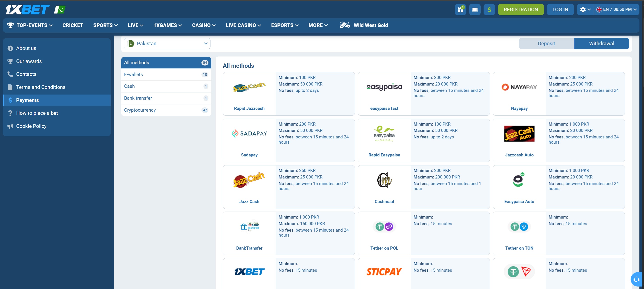The image size is (644, 289).
Task: Open Terms and Conditions in sidebar
Action: (x=57, y=87)
